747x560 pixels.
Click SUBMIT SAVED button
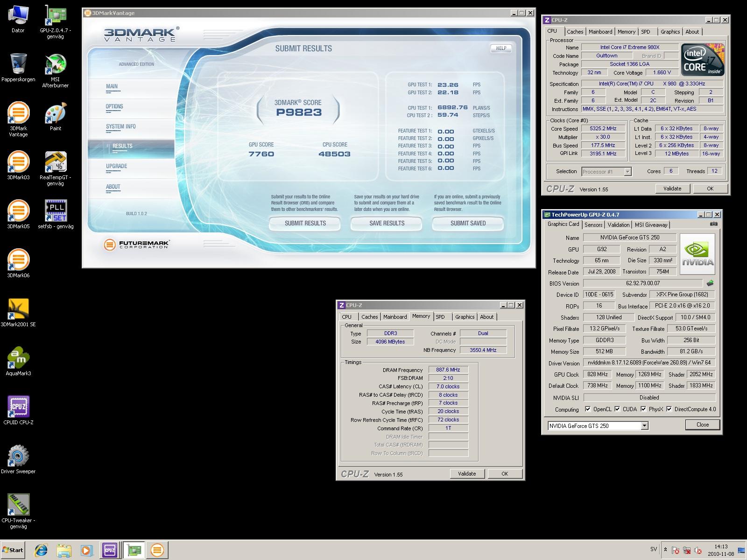pyautogui.click(x=468, y=224)
